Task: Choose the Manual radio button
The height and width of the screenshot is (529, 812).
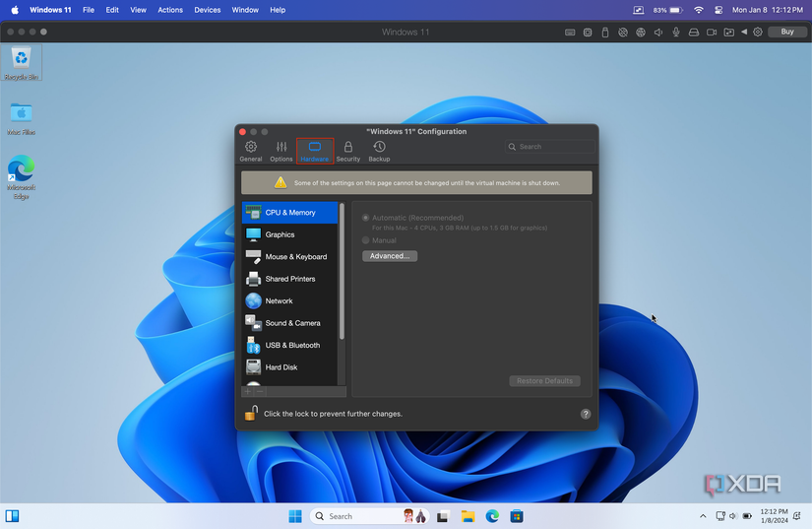Action: point(365,240)
